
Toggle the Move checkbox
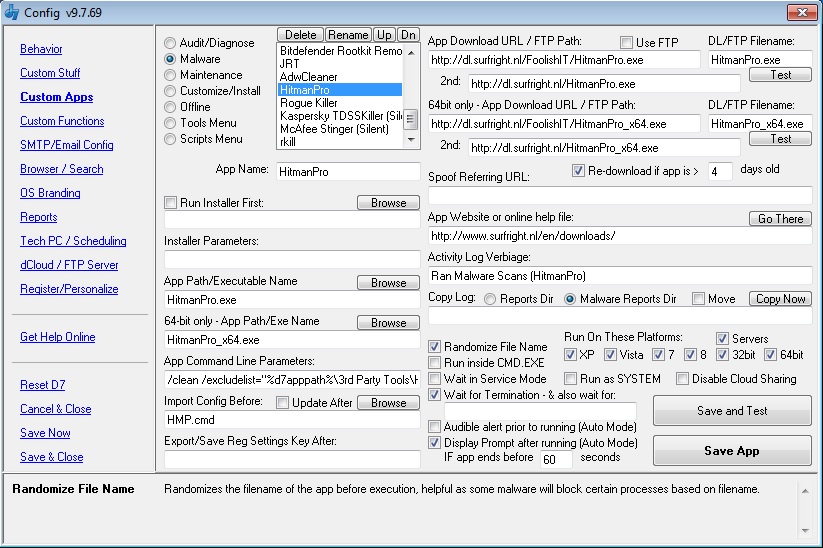point(698,299)
